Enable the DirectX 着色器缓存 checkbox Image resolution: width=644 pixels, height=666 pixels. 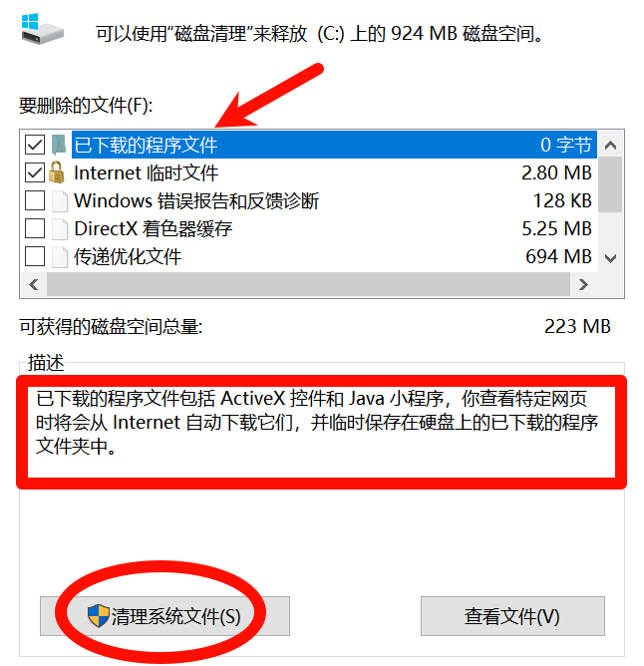click(35, 228)
